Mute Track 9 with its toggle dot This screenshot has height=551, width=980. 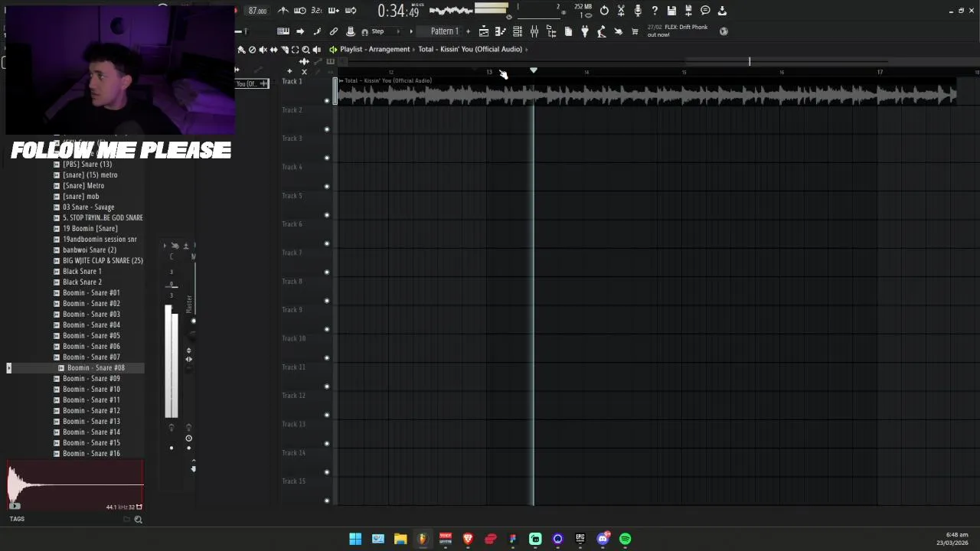[x=327, y=329]
